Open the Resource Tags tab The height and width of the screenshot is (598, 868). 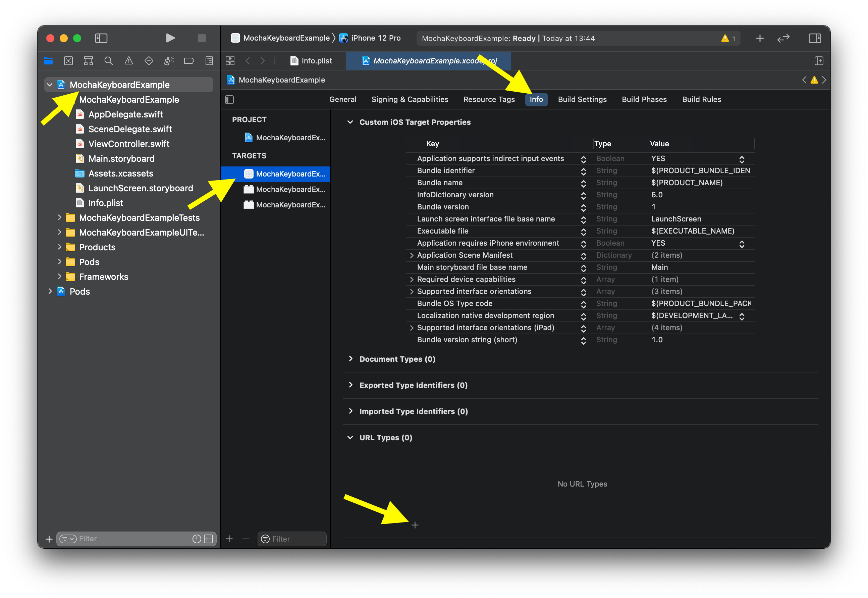(x=489, y=100)
